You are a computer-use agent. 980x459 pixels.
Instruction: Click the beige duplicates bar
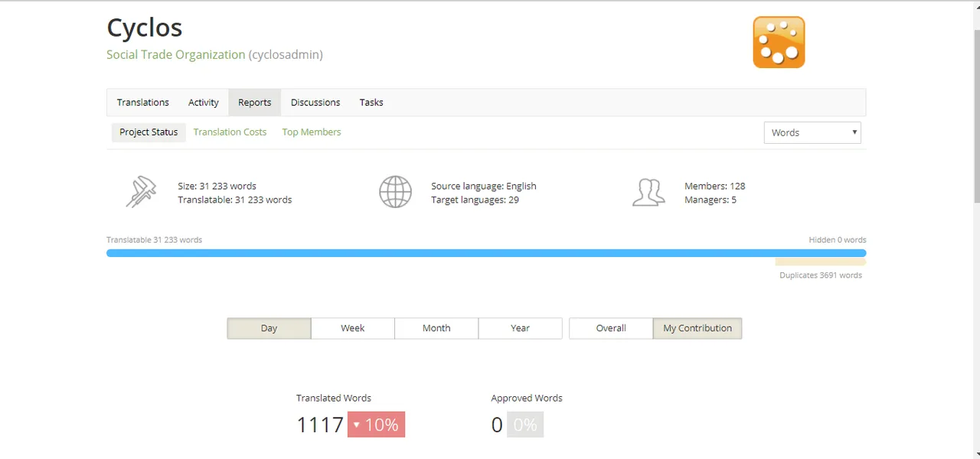tap(821, 262)
